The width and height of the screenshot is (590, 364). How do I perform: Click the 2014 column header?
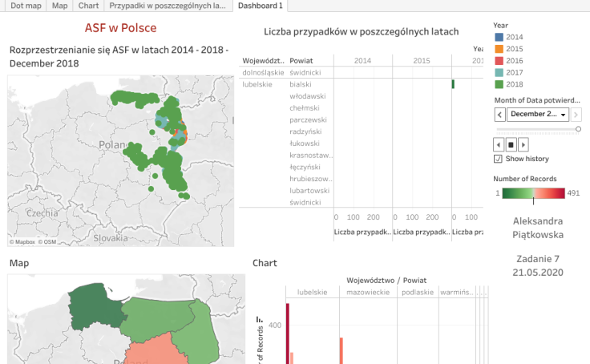click(362, 61)
